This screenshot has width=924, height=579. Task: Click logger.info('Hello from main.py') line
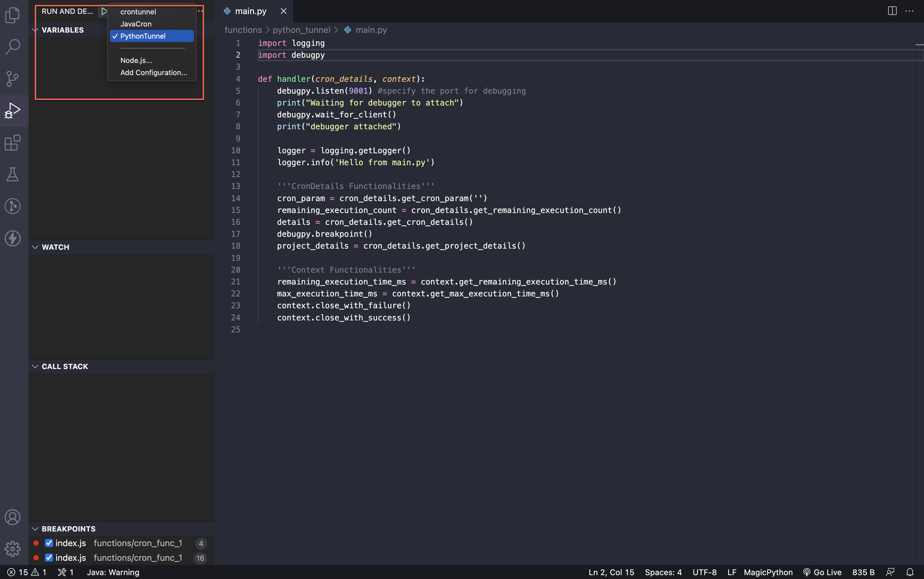tap(356, 162)
